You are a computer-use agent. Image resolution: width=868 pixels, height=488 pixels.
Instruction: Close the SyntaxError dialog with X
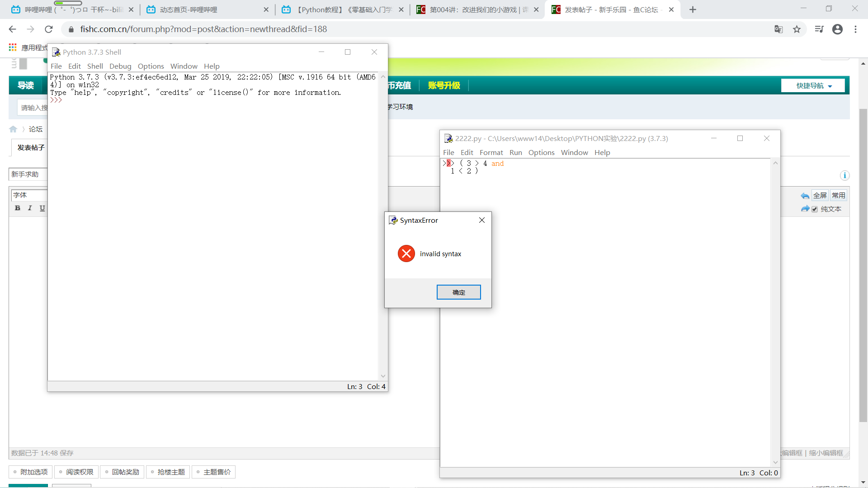pyautogui.click(x=482, y=220)
